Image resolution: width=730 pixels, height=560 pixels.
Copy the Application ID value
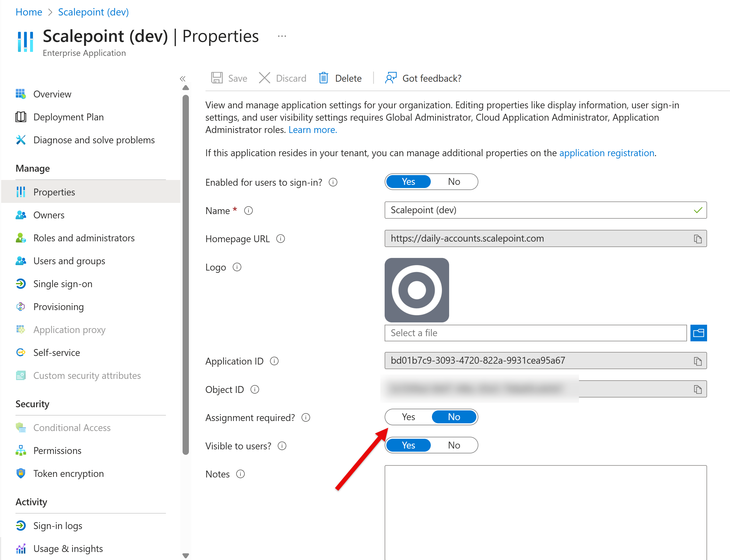[698, 361]
